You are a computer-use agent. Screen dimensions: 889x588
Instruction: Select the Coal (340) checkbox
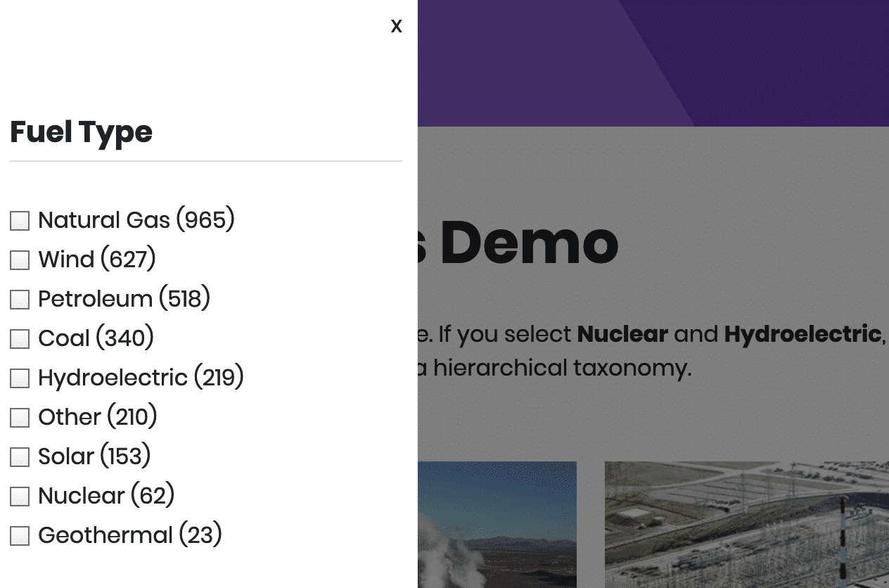(20, 339)
